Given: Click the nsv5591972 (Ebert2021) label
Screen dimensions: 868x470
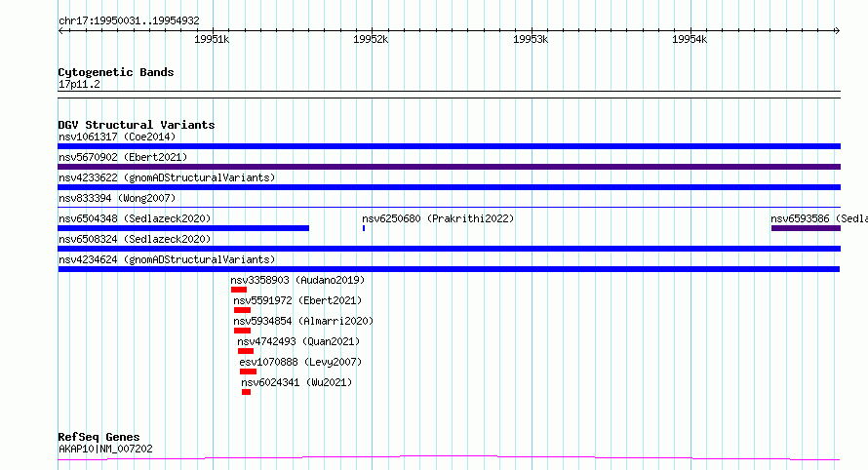Looking at the screenshot, I should tap(297, 300).
